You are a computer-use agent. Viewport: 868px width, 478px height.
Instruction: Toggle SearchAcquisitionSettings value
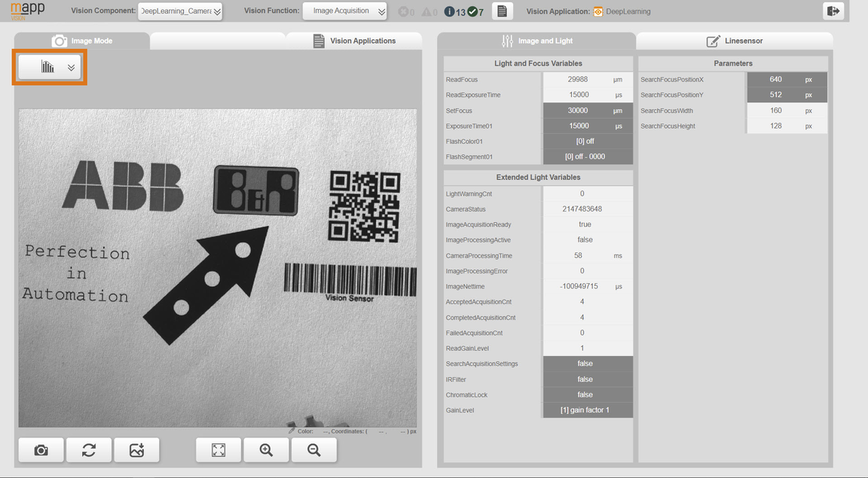tap(588, 364)
